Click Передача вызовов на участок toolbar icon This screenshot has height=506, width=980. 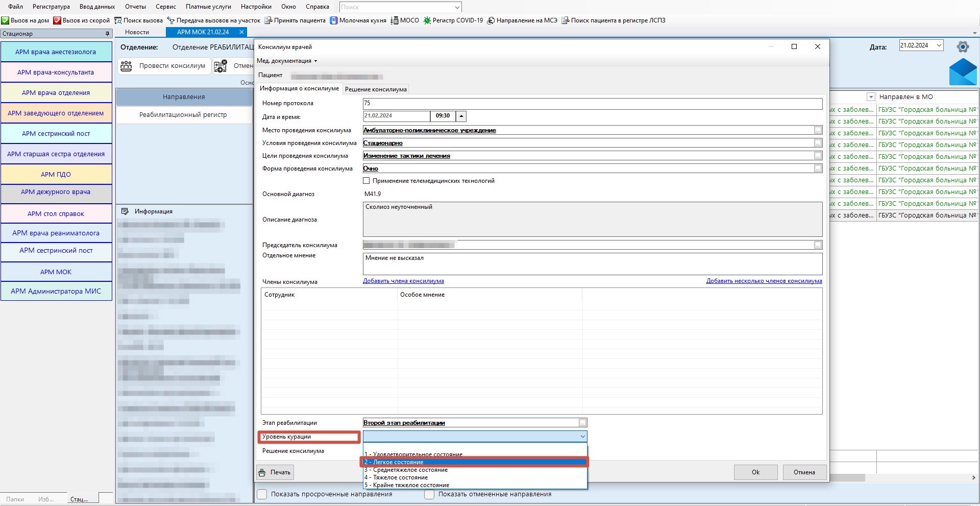[x=171, y=20]
